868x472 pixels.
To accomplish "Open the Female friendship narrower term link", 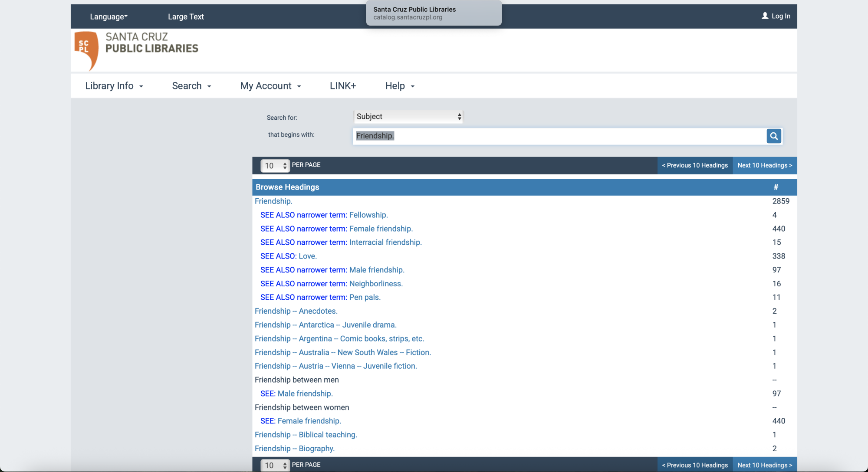I will pyautogui.click(x=380, y=229).
